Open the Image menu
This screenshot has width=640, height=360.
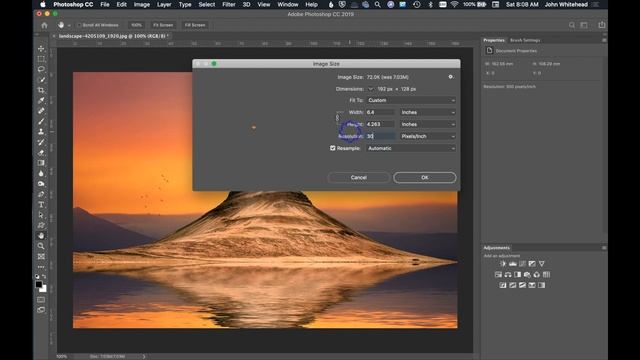142,4
